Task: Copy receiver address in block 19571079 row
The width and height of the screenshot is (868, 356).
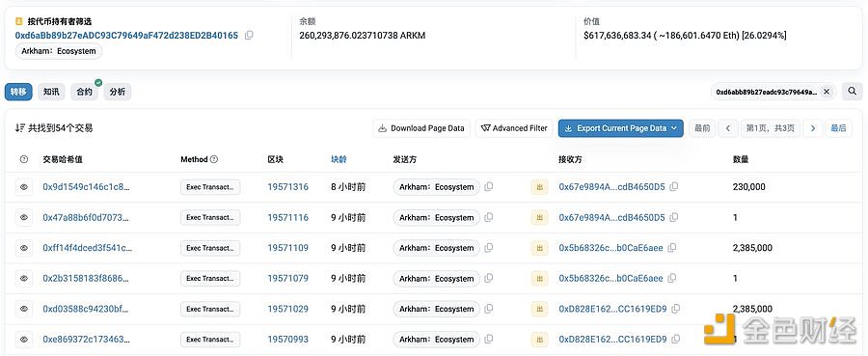Action: click(671, 279)
